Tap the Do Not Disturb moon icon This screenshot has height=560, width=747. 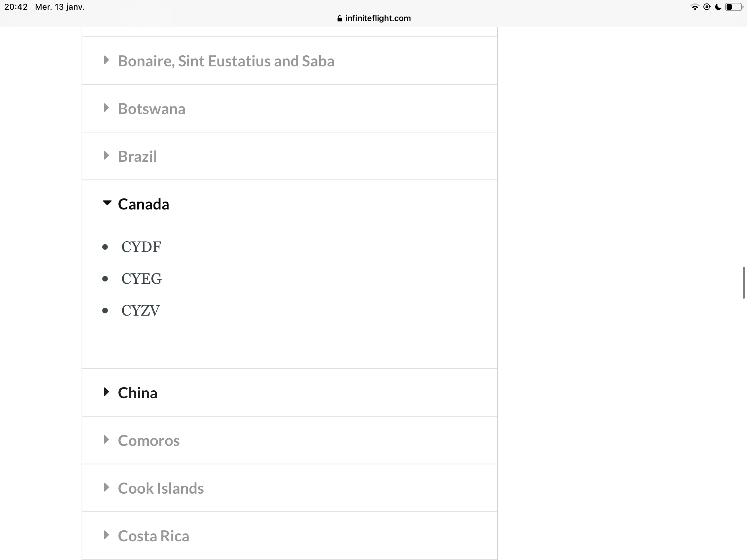[x=718, y=7]
